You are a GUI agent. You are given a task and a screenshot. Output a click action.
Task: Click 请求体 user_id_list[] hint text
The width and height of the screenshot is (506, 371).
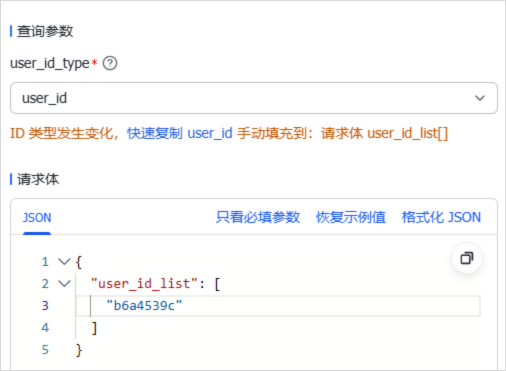point(385,133)
